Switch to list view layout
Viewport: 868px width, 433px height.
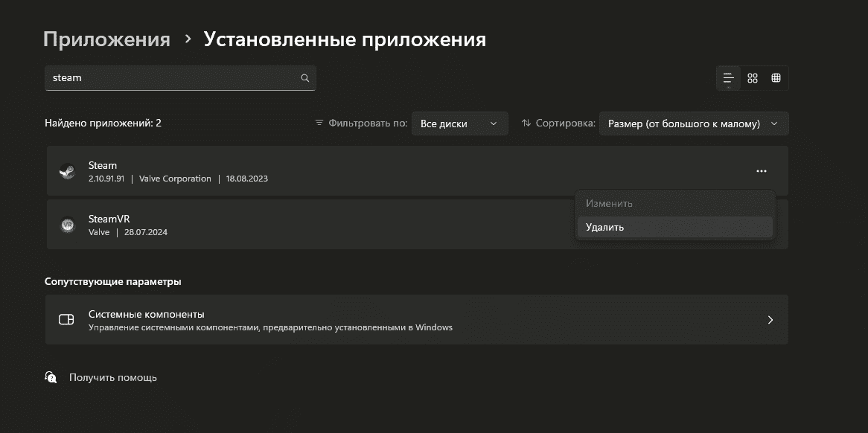click(729, 78)
